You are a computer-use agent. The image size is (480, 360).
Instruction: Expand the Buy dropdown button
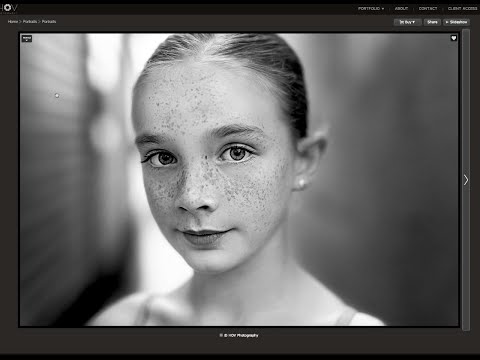[x=407, y=22]
